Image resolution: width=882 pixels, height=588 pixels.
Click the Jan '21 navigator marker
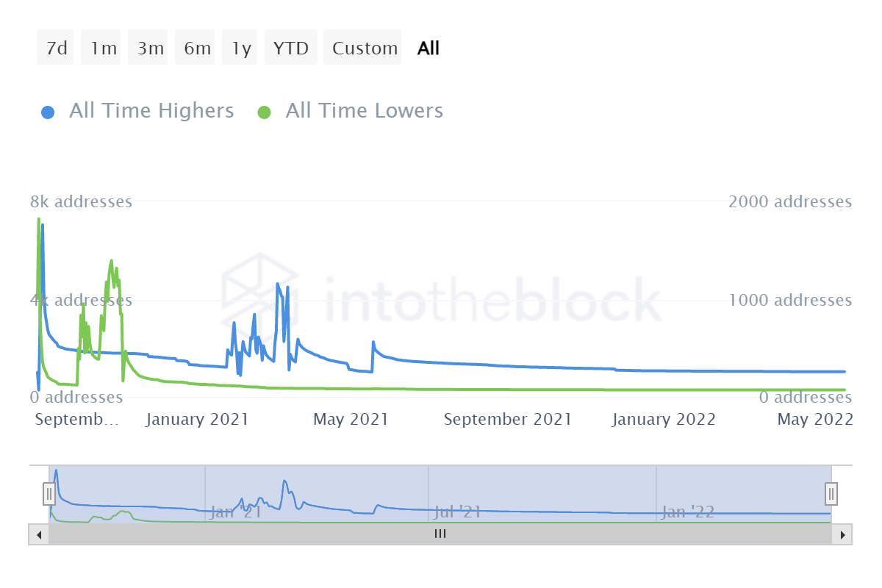(235, 512)
